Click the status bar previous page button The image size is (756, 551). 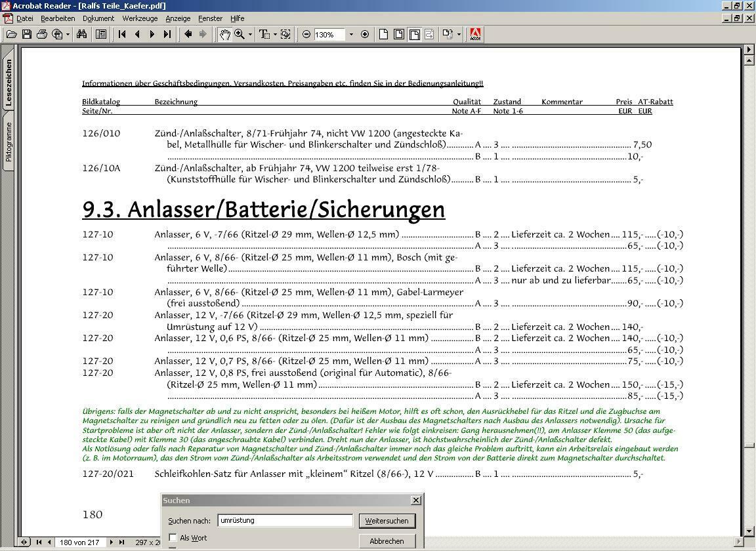tap(49, 542)
